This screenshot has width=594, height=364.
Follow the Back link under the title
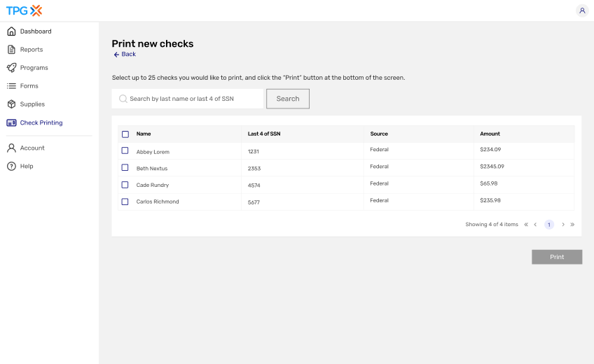tap(125, 55)
